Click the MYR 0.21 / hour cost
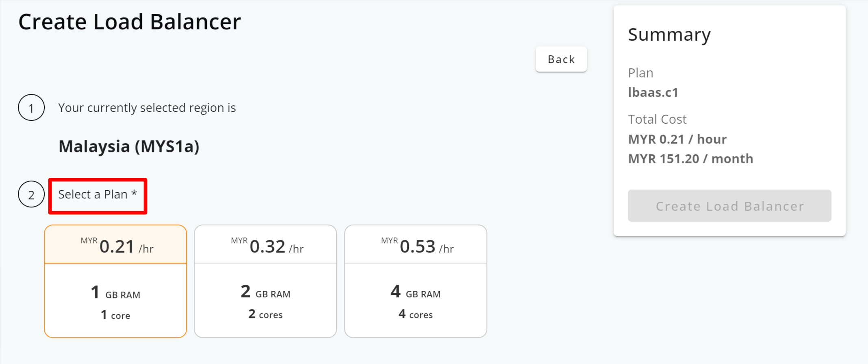This screenshot has width=868, height=364. pyautogui.click(x=677, y=139)
